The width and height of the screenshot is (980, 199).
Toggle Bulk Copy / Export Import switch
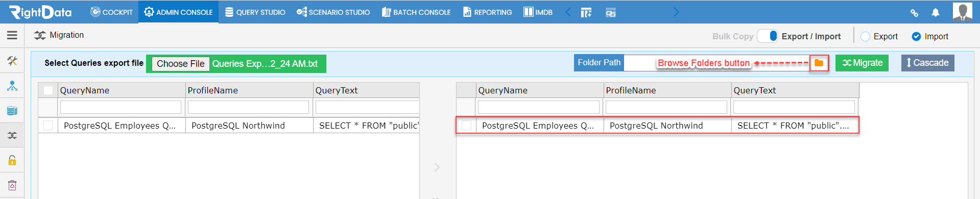tap(768, 36)
